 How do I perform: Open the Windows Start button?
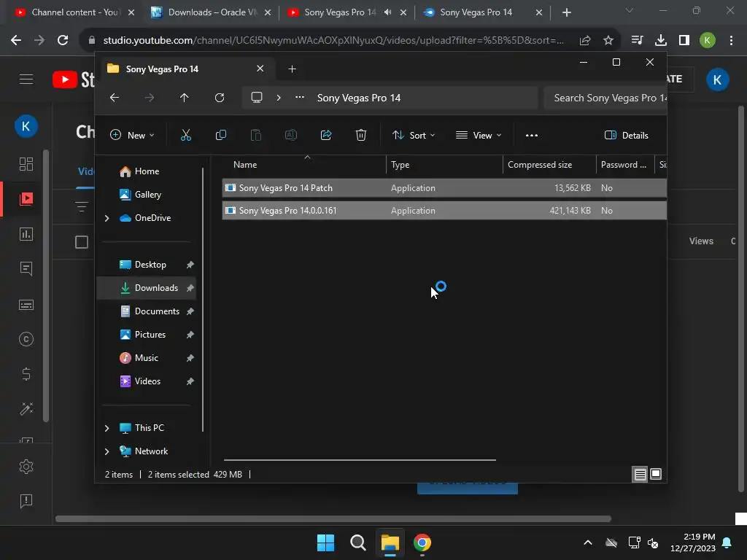click(x=326, y=542)
